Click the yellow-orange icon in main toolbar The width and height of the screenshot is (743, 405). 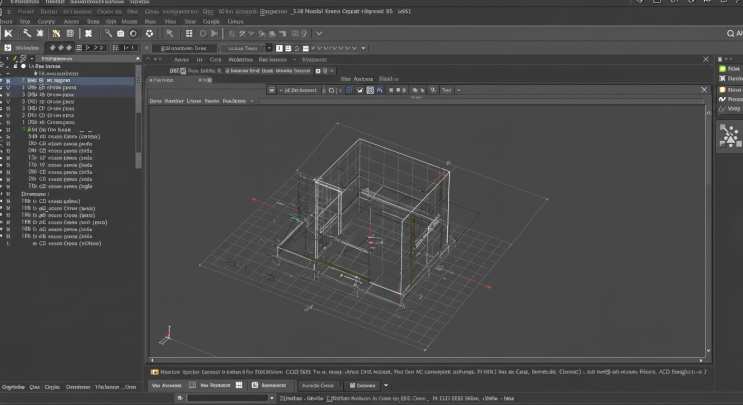pos(56,34)
